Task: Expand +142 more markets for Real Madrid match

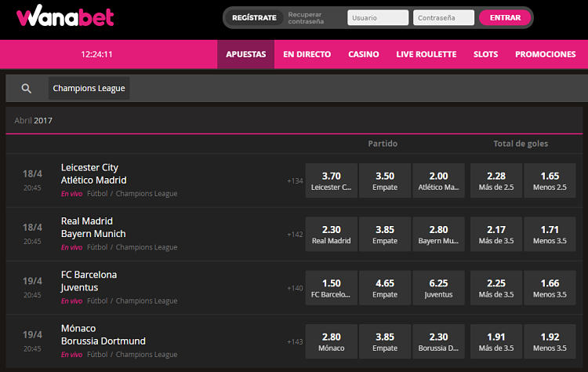Action: 295,235
